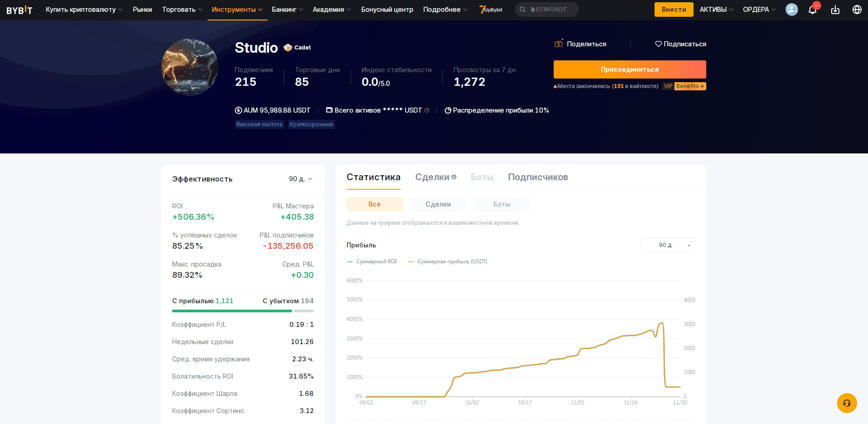Switch to the Сделки main tab

tap(432, 177)
